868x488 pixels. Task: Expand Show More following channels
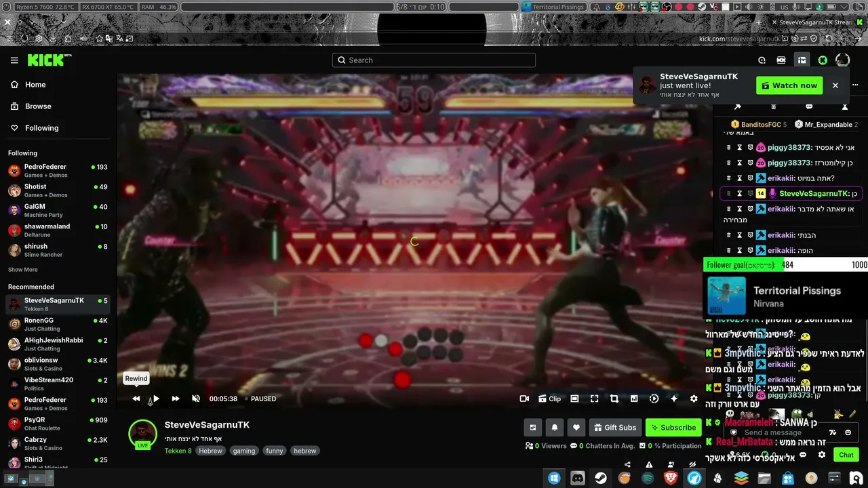[22, 270]
